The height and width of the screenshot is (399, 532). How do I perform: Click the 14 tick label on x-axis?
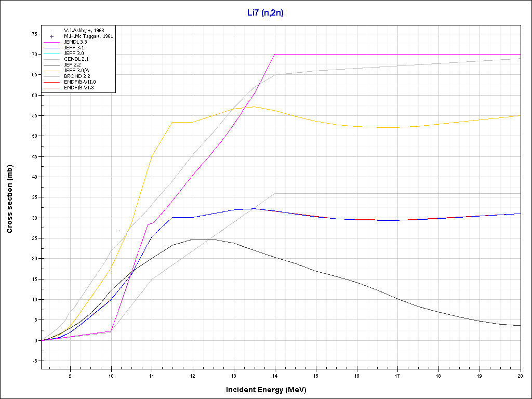[x=275, y=375]
